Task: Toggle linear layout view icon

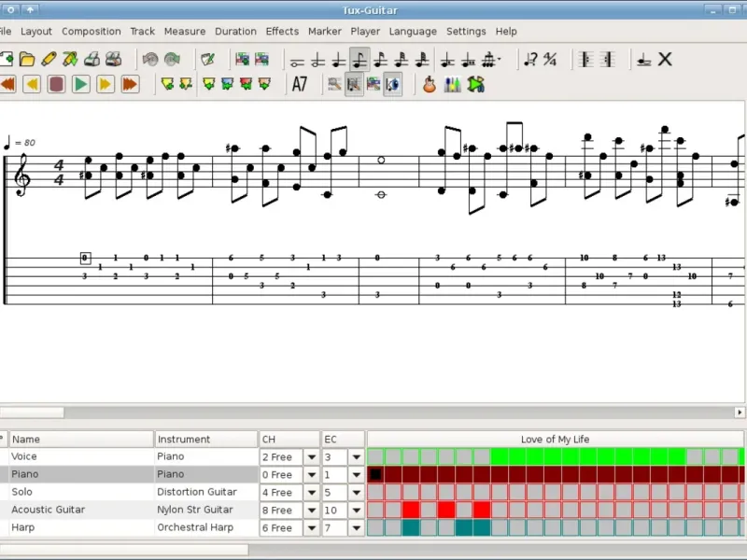Action: pos(354,85)
